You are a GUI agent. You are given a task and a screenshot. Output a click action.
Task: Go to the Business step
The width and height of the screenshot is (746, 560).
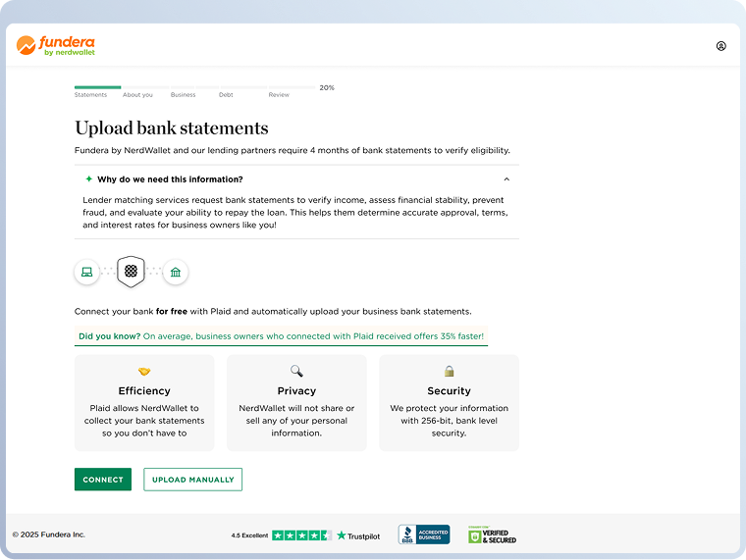[184, 94]
